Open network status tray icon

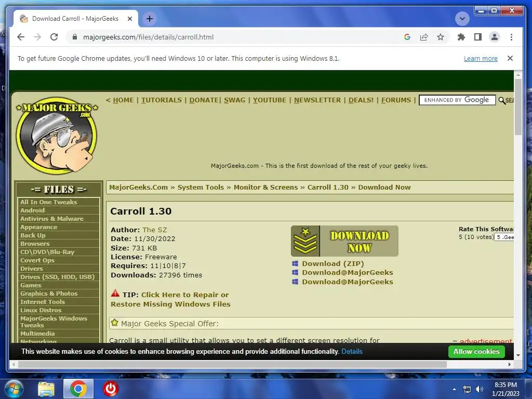(467, 389)
